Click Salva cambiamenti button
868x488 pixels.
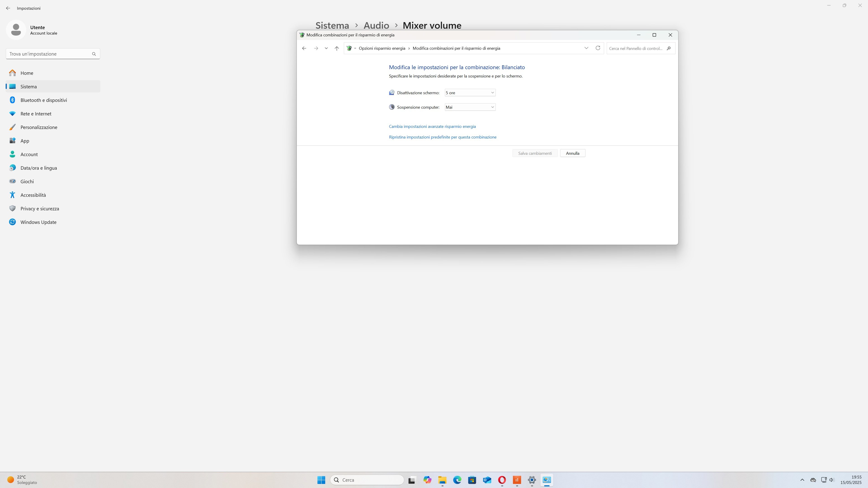(535, 153)
